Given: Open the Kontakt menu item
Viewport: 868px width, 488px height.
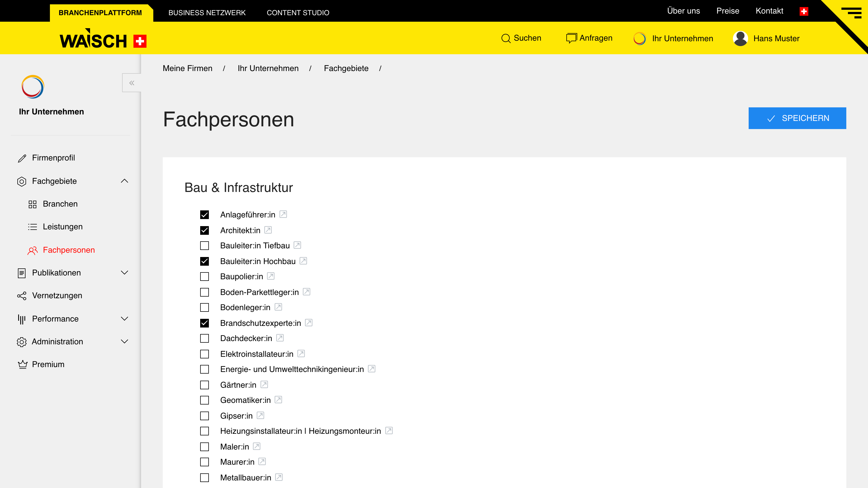Looking at the screenshot, I should tap(769, 11).
